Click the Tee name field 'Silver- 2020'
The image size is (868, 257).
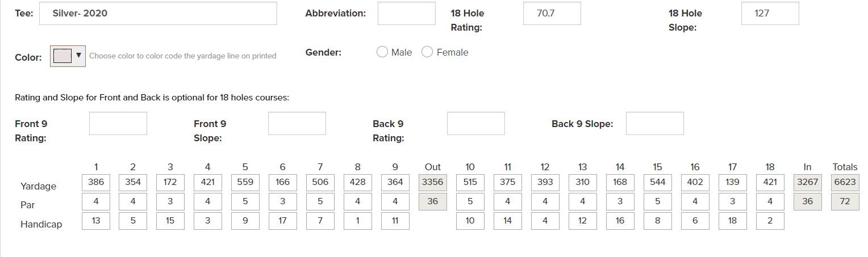pyautogui.click(x=158, y=14)
